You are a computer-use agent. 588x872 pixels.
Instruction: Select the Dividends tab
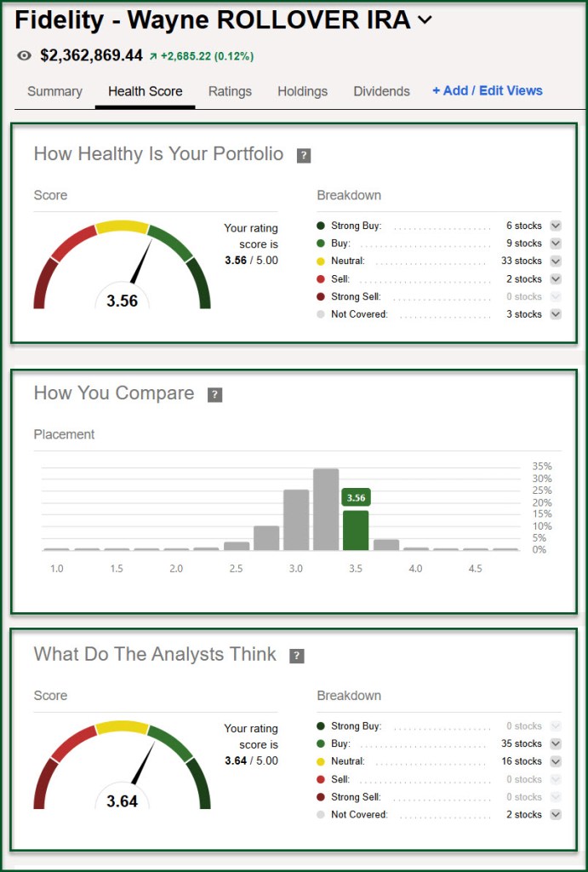click(x=381, y=92)
